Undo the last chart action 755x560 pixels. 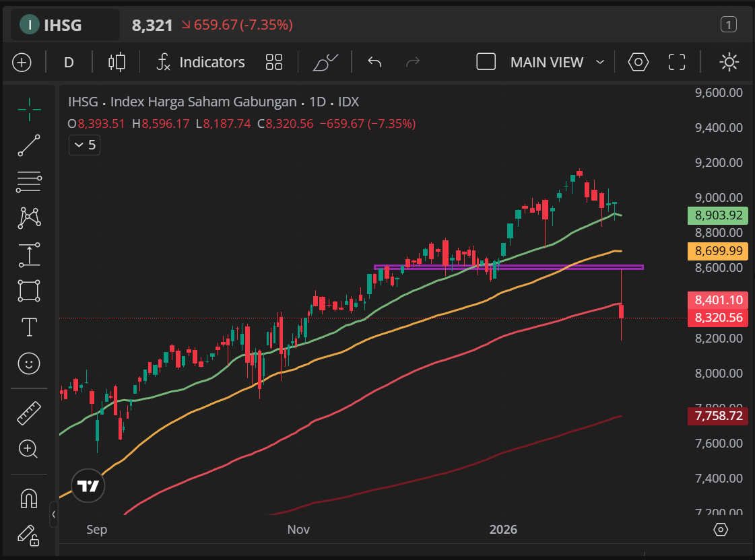pos(374,63)
